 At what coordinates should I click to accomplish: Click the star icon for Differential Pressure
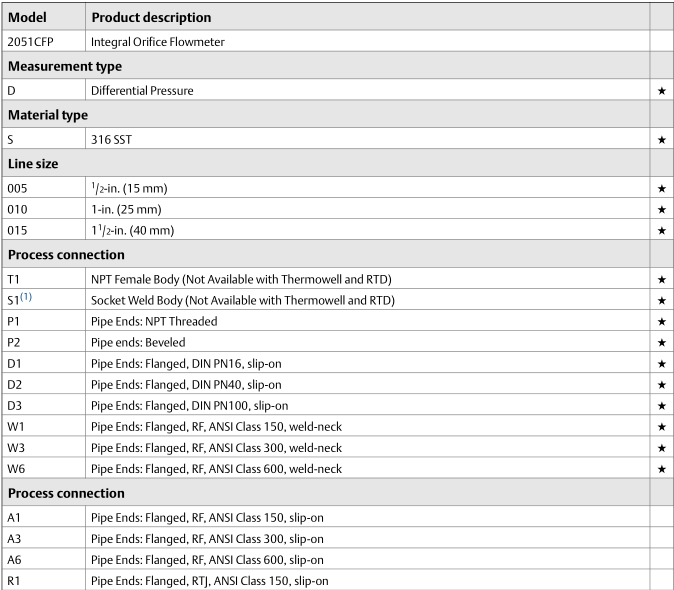click(x=661, y=91)
